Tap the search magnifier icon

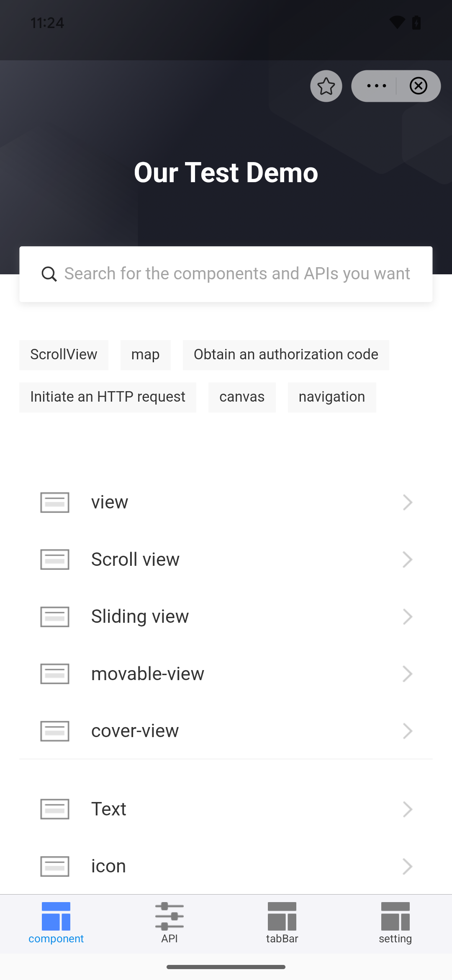(x=49, y=274)
